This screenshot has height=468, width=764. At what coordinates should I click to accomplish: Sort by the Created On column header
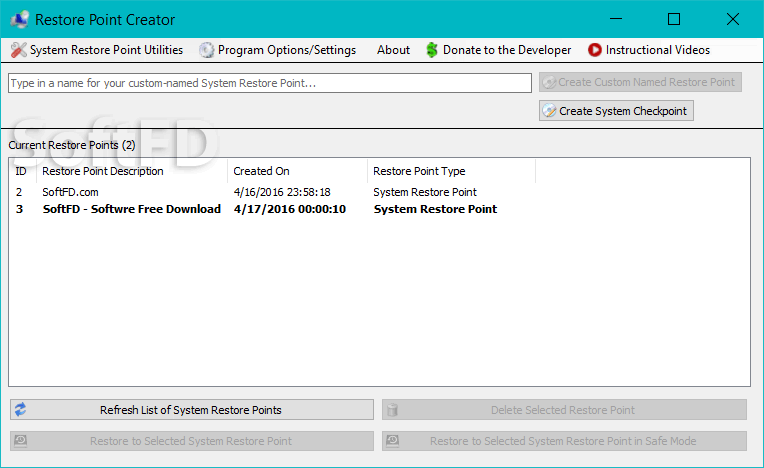297,171
